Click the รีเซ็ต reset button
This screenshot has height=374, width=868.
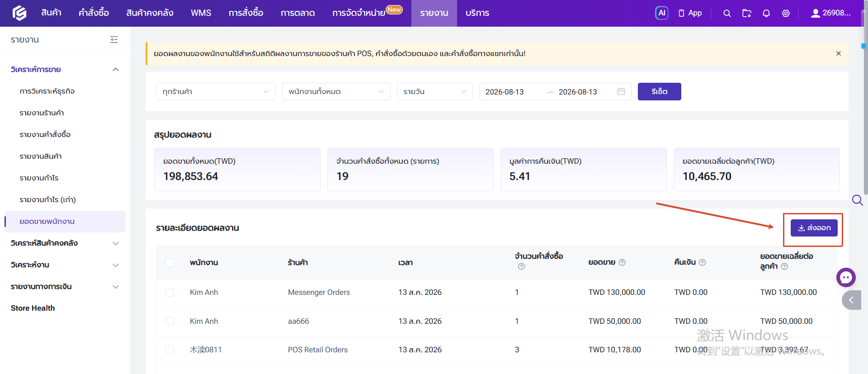(659, 91)
